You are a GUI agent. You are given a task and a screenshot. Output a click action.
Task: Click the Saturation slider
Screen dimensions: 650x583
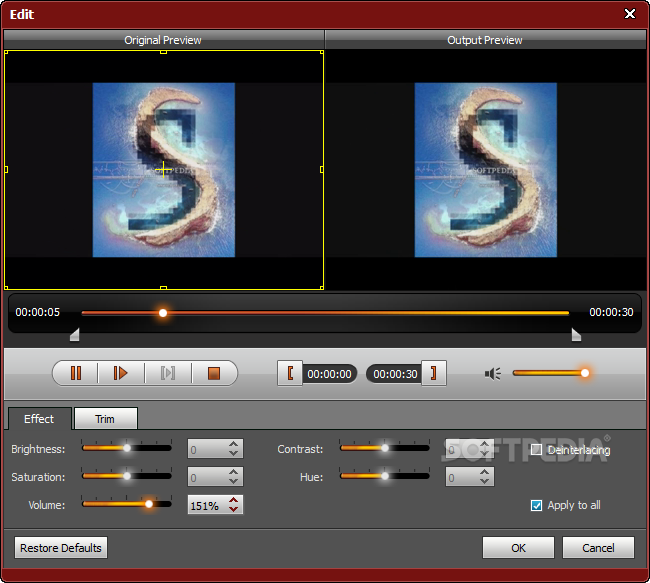coord(126,476)
